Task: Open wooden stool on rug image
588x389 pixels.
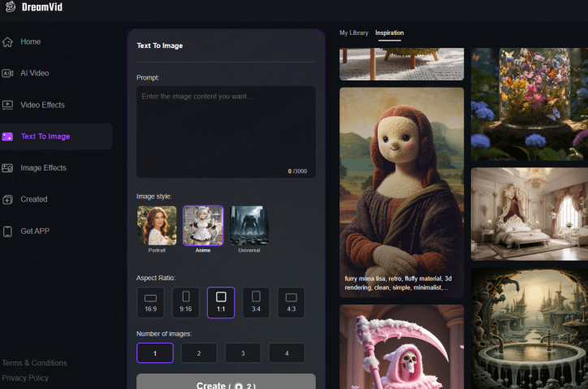Action: (x=402, y=64)
